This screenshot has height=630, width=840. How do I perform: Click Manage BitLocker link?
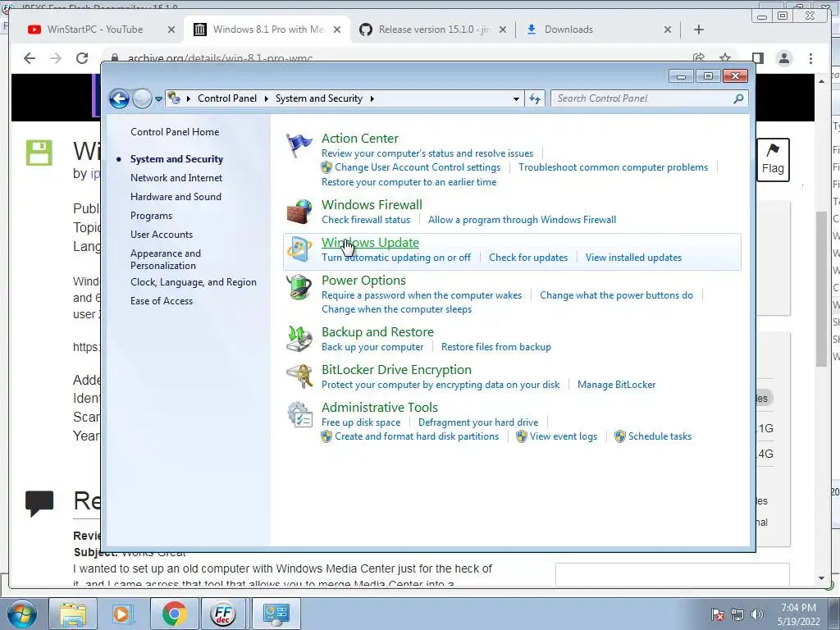click(x=616, y=385)
